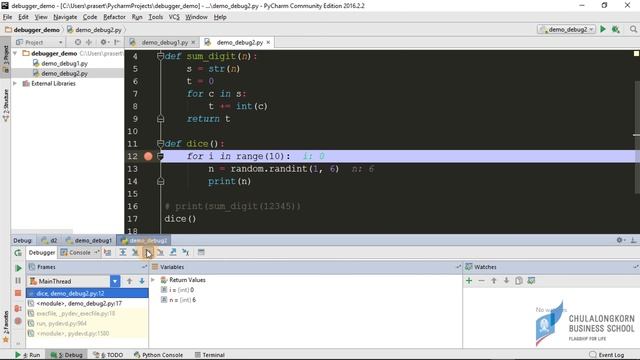
Task: Pause the program in debug panel
Action: pyautogui.click(x=18, y=280)
